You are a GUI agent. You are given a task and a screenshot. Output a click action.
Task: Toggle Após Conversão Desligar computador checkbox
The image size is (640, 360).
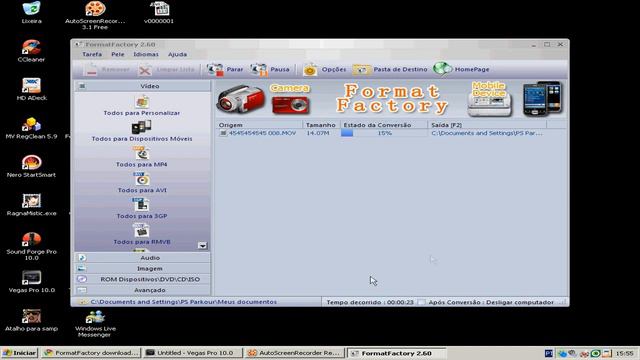[422, 302]
